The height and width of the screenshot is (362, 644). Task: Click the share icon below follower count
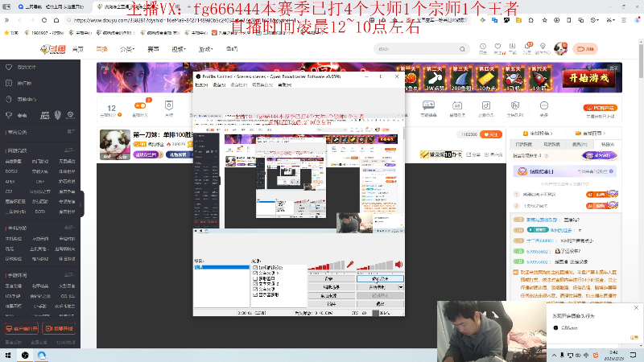[469, 154]
